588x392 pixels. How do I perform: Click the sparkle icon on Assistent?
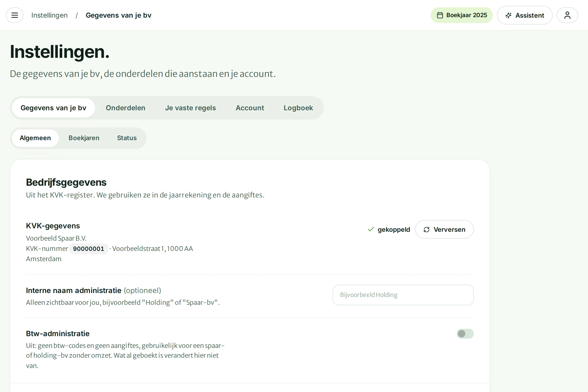pos(508,15)
